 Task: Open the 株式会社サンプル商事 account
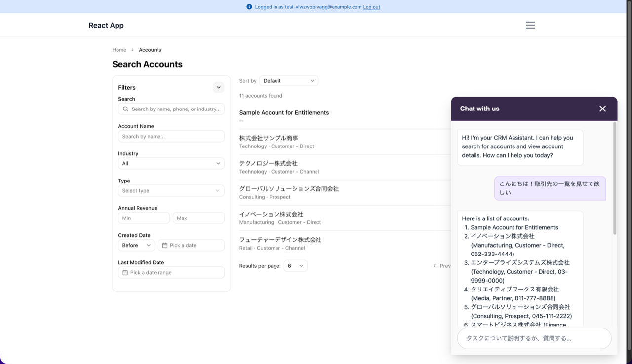269,138
